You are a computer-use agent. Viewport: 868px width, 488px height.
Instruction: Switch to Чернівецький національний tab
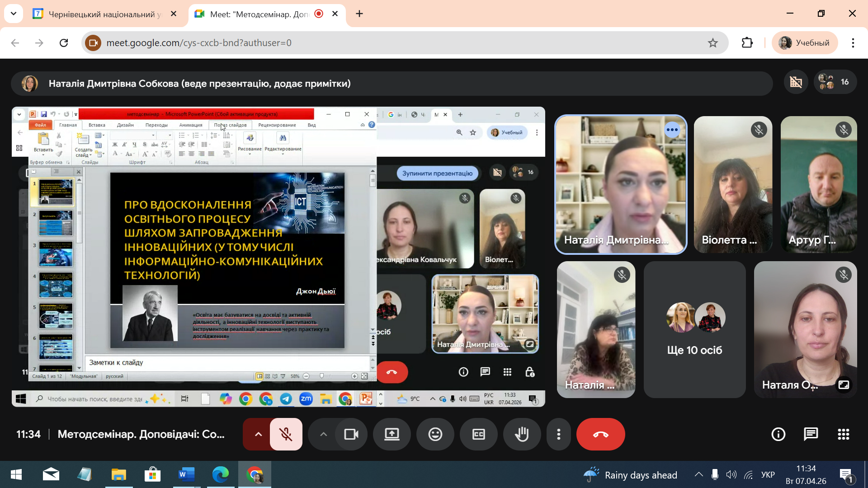(x=104, y=14)
